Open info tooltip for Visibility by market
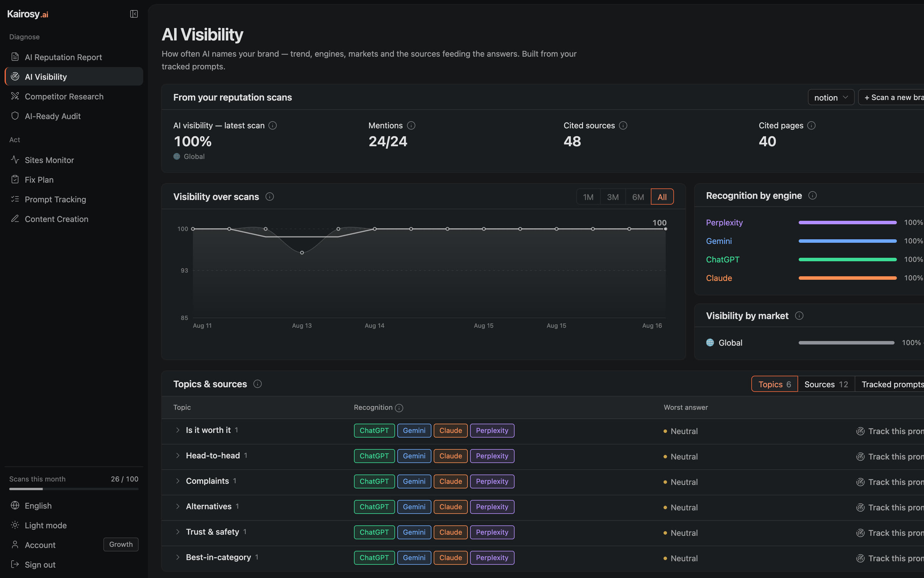 tap(799, 316)
